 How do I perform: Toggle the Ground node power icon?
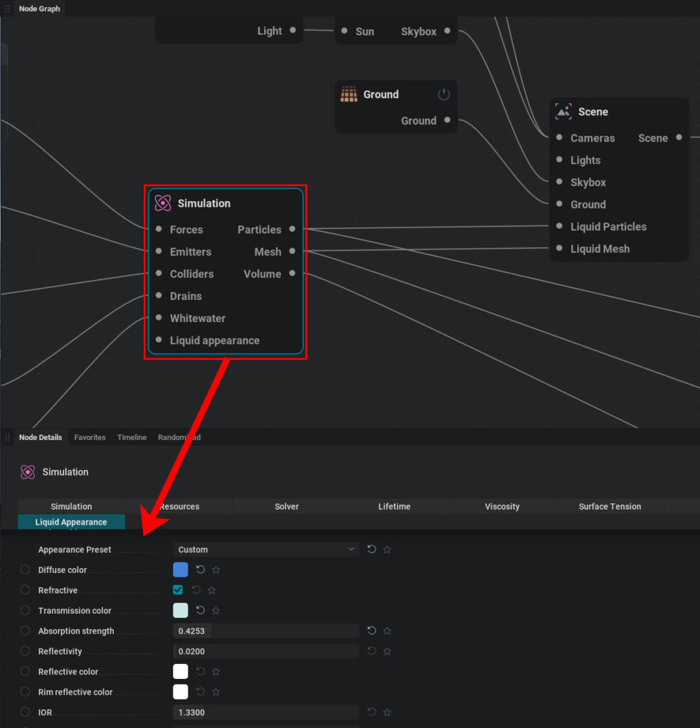pyautogui.click(x=444, y=95)
